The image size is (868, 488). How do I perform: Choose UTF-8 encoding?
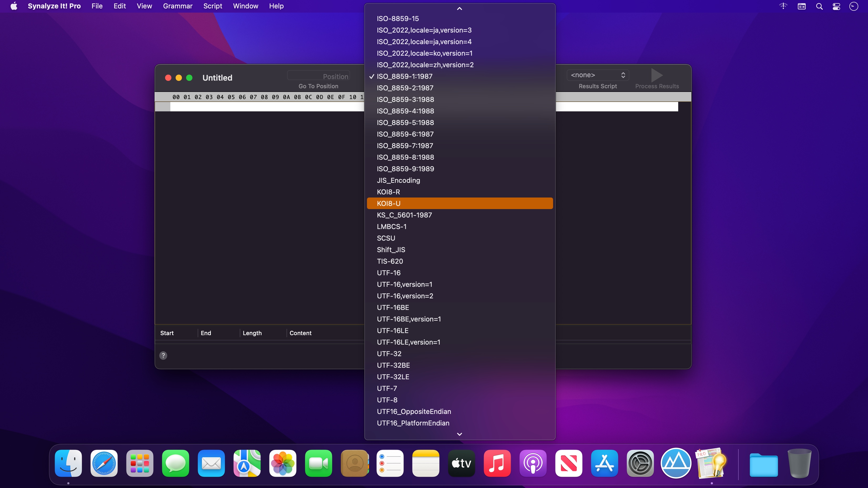click(459, 400)
